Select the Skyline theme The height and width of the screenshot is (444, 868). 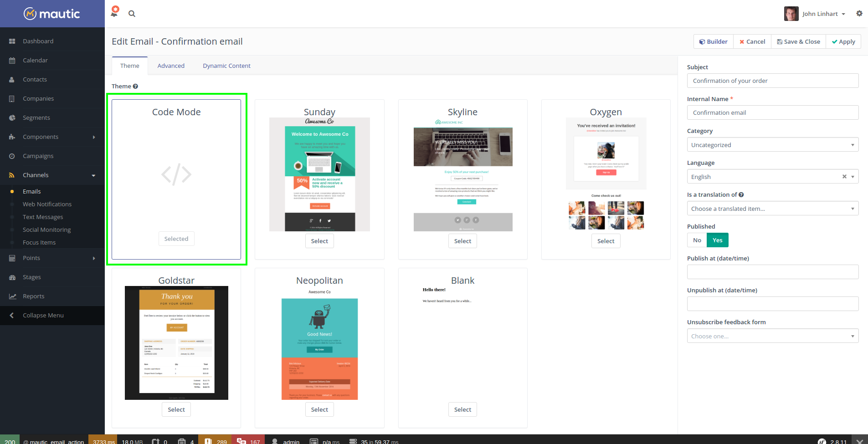pos(462,241)
